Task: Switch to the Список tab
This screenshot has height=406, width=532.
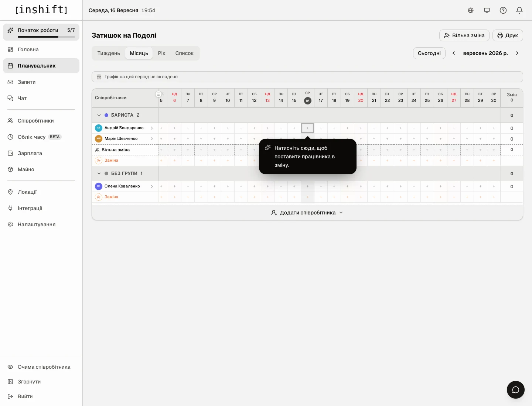Action: tap(184, 53)
